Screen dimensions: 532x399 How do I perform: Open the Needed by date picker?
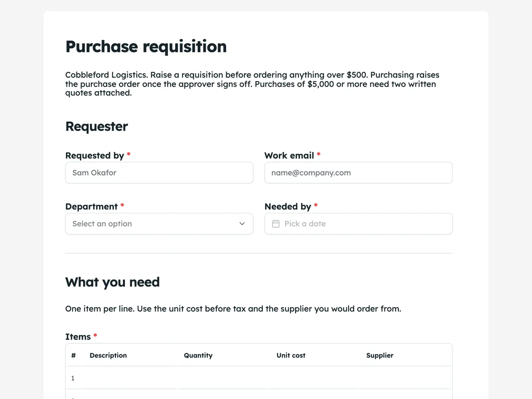[x=358, y=224]
